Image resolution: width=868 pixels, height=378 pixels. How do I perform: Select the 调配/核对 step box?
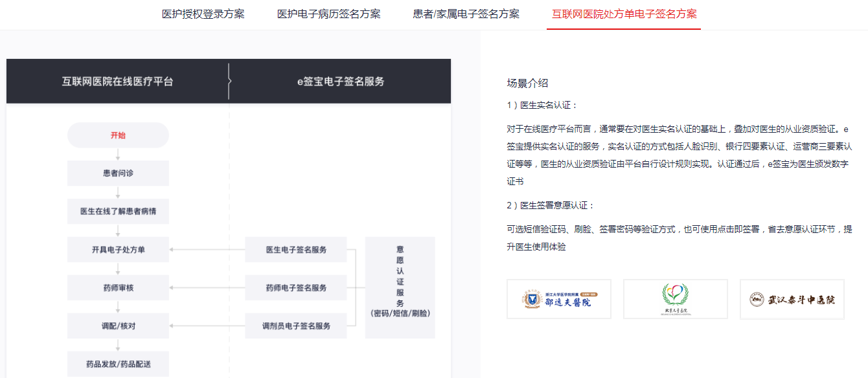(118, 326)
